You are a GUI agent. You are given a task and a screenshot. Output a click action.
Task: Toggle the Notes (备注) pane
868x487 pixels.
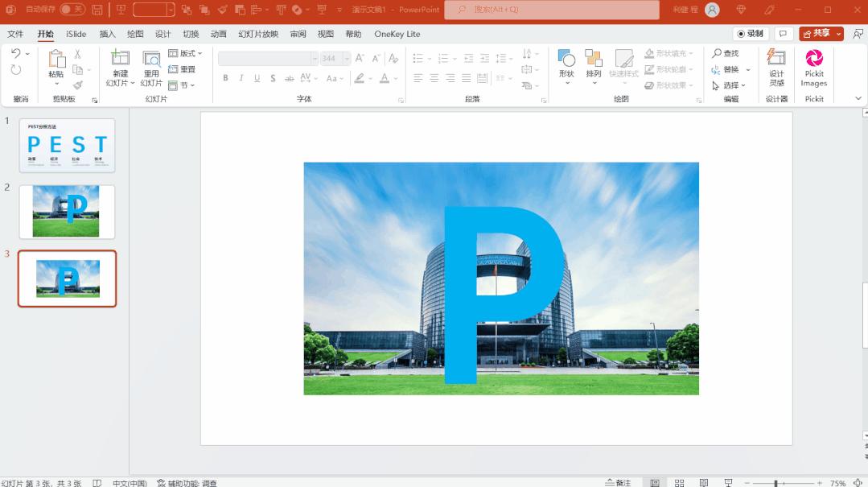618,483
